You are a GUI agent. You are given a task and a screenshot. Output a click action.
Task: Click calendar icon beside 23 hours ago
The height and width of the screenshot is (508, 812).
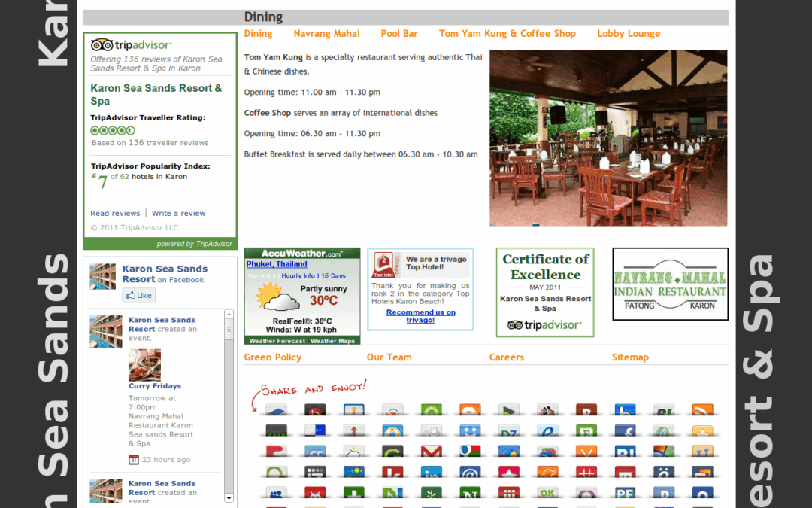pos(134,460)
